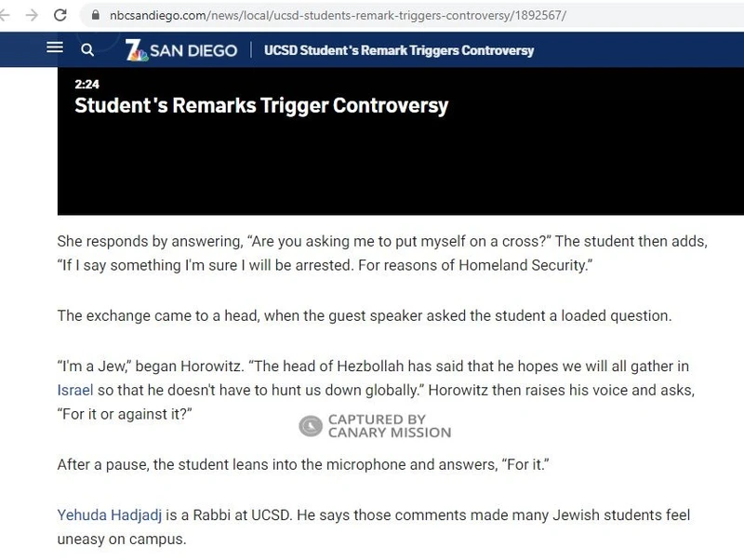Viewport: 744px width, 560px height.
Task: Play the "Student's Remarks Trigger Controversy" video
Action: click(400, 158)
